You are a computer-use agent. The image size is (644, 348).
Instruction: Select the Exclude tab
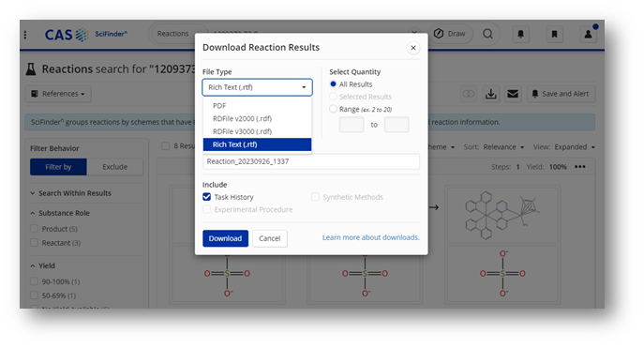point(115,167)
